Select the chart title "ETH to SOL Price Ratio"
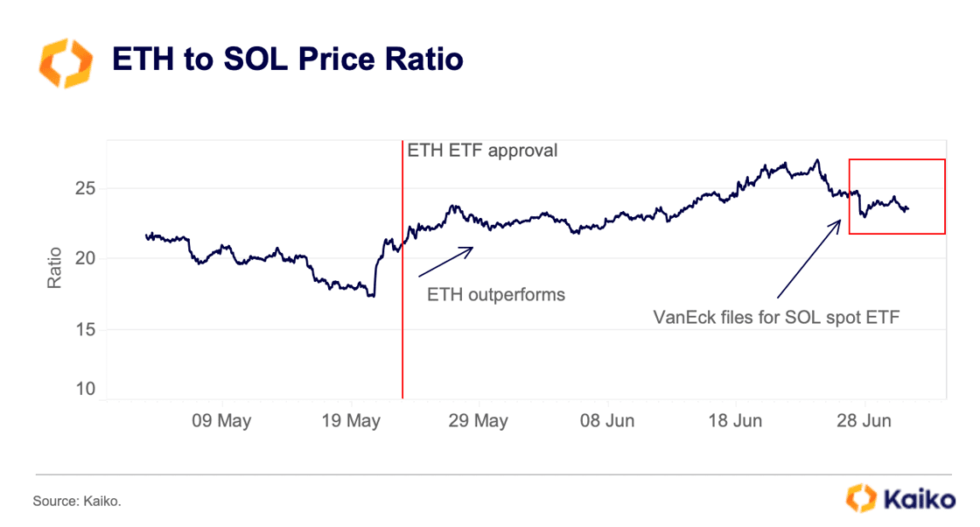 pyautogui.click(x=286, y=60)
